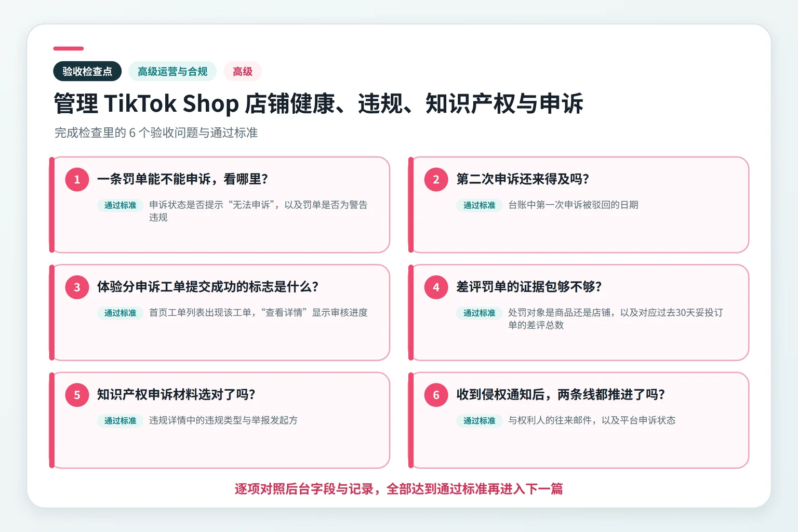This screenshot has height=532, width=798.
Task: Click question 一条罚单能不能申诉，看哪里?
Action: [x=182, y=179]
